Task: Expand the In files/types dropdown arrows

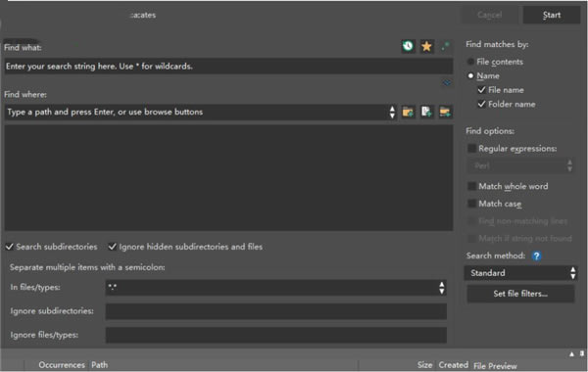Action: coord(442,288)
